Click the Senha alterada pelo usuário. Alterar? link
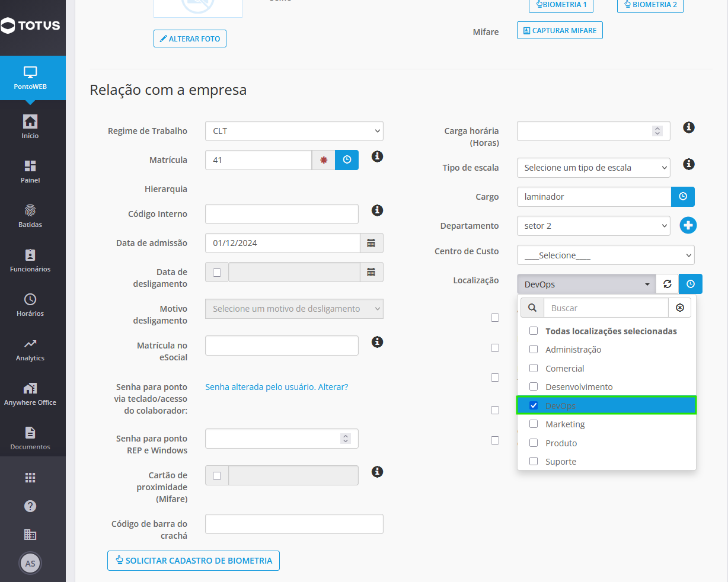 pyautogui.click(x=277, y=387)
